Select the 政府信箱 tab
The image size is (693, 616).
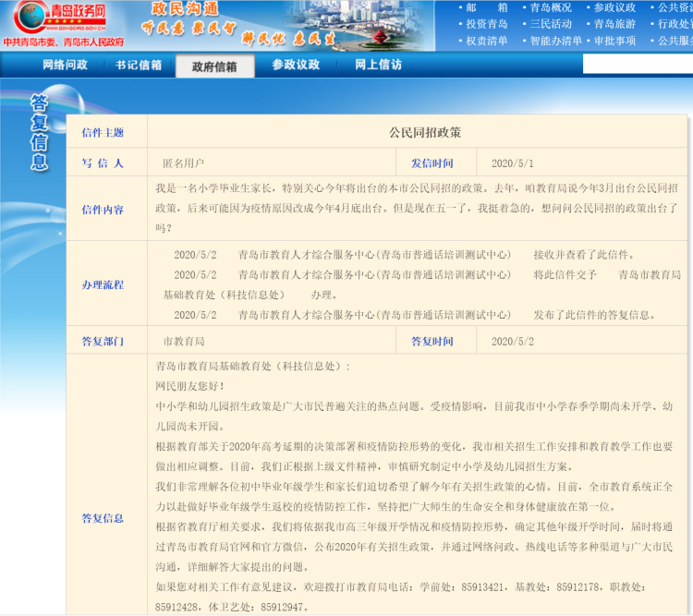[x=214, y=66]
